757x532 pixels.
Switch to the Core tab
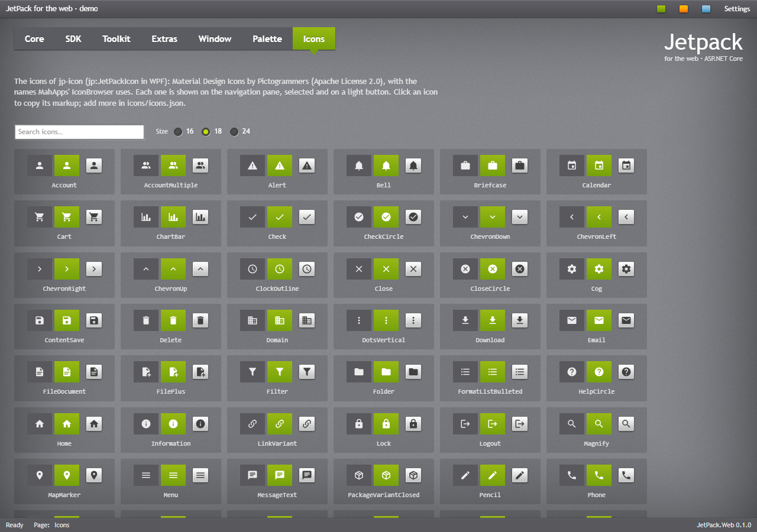[34, 39]
